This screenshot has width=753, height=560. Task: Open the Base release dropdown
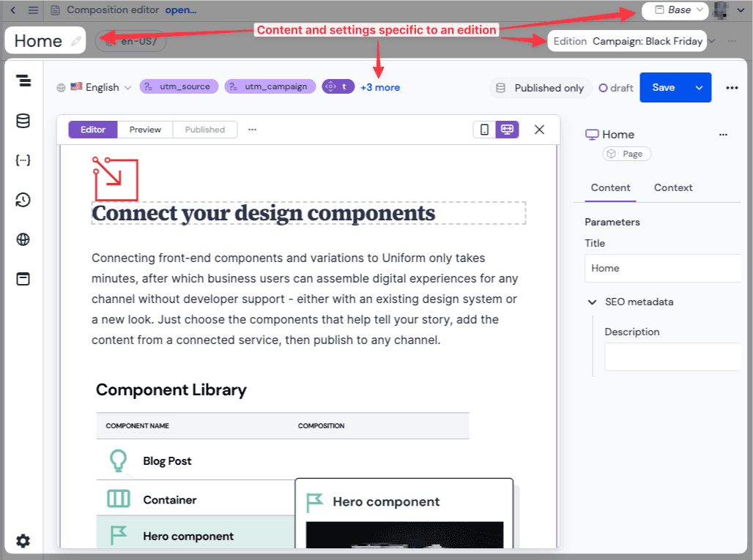pos(675,10)
